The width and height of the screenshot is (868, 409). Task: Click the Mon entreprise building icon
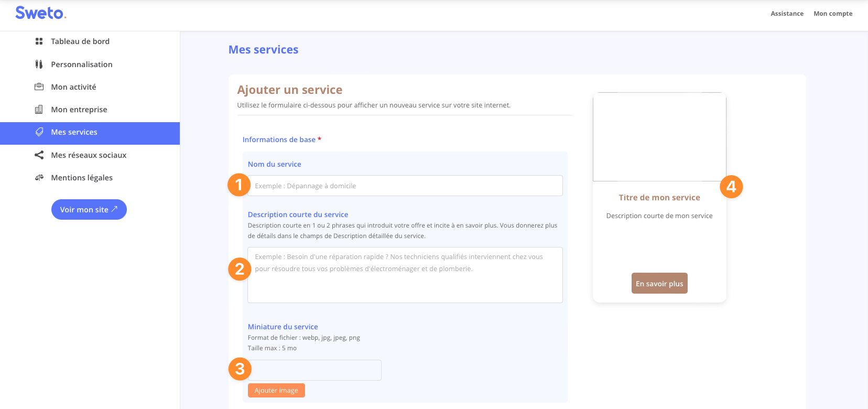pos(39,110)
